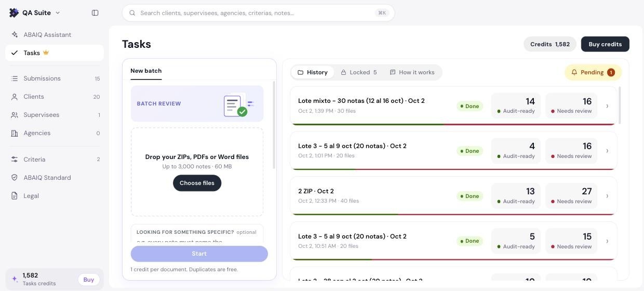Open Supervisees in the sidebar

[x=55, y=115]
